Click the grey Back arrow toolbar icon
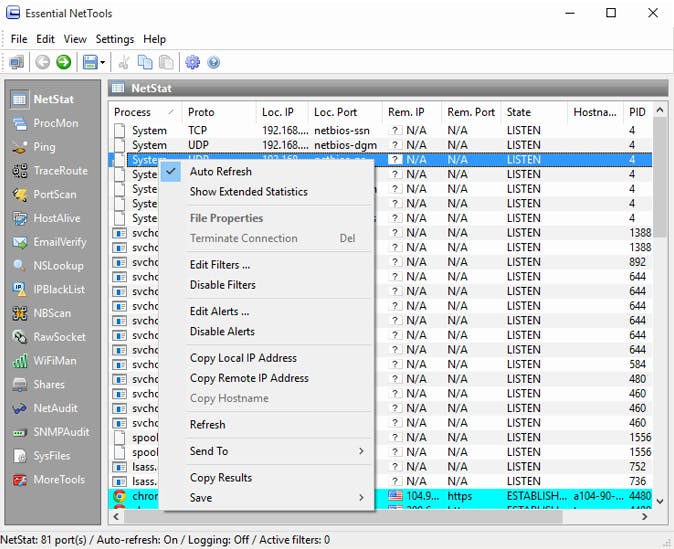Viewport: 674px width, 549px height. (42, 62)
